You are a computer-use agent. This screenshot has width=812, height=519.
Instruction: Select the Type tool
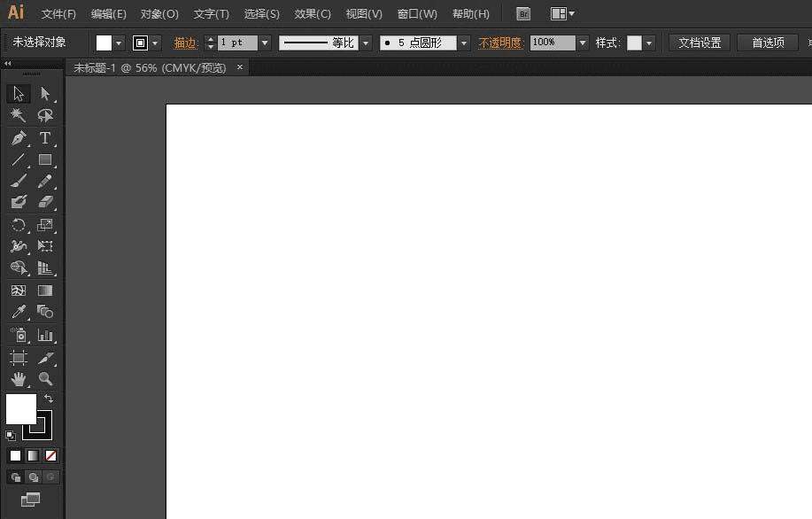(45, 138)
